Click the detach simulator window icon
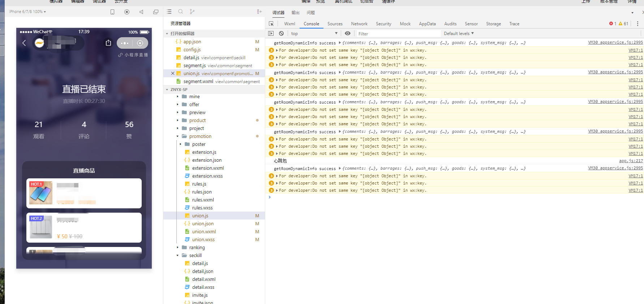 (156, 12)
